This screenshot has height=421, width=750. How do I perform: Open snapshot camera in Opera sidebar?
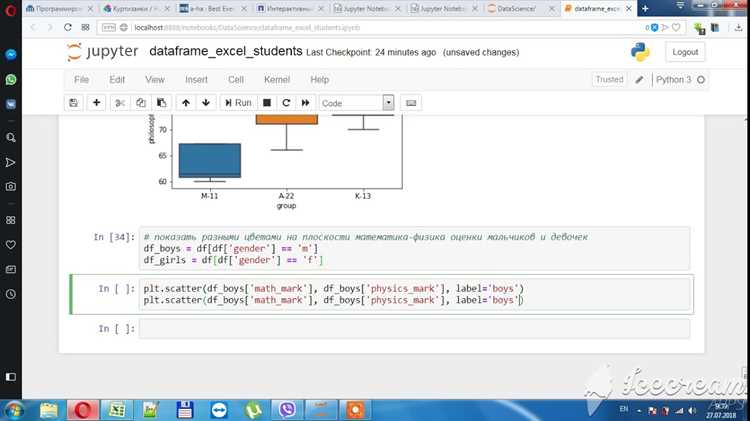(x=11, y=187)
